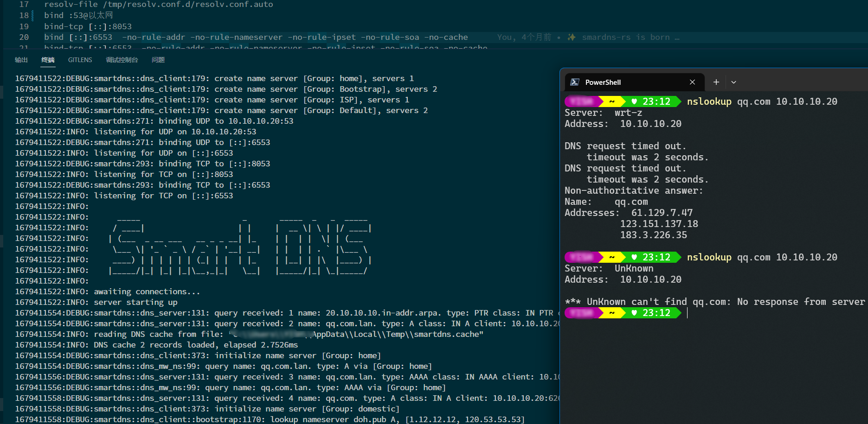Click the 'lookup nameserver doh.pub A' log line
This screenshot has height=424, width=868.
tap(270, 419)
